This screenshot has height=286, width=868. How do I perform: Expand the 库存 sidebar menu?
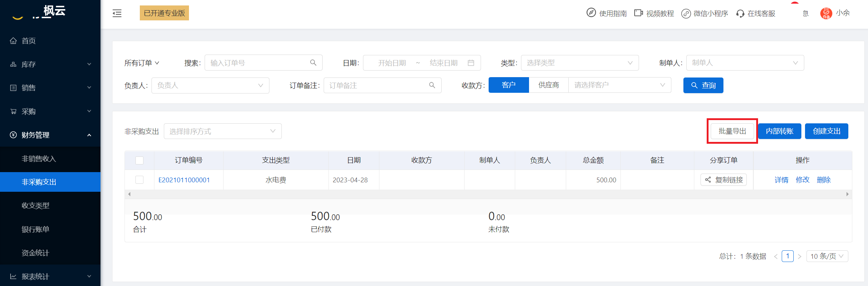(x=50, y=64)
